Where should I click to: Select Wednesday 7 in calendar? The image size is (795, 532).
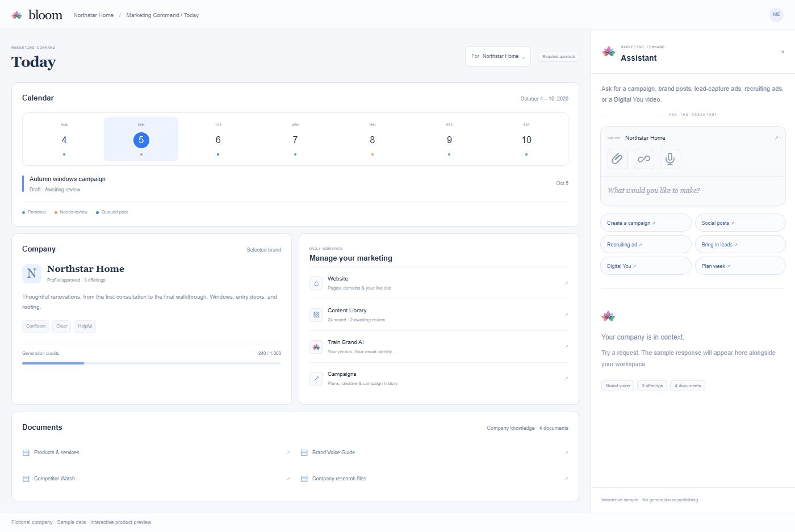tap(295, 139)
